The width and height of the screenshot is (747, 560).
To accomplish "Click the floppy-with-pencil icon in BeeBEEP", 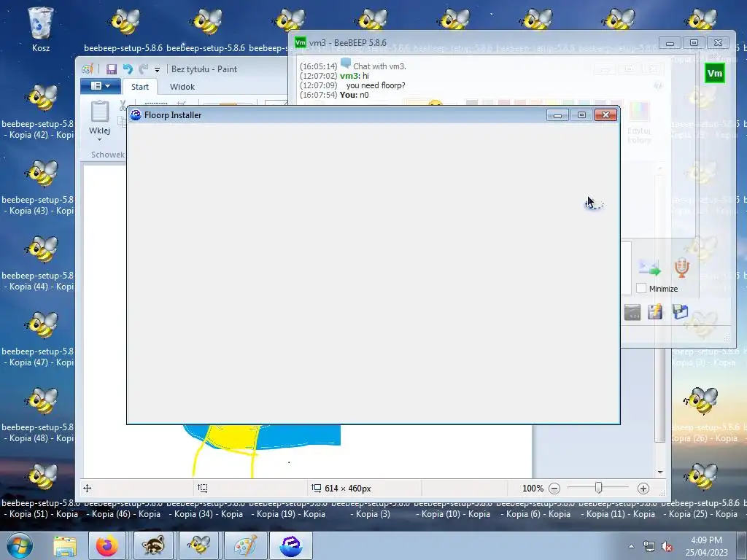I will pyautogui.click(x=655, y=311).
